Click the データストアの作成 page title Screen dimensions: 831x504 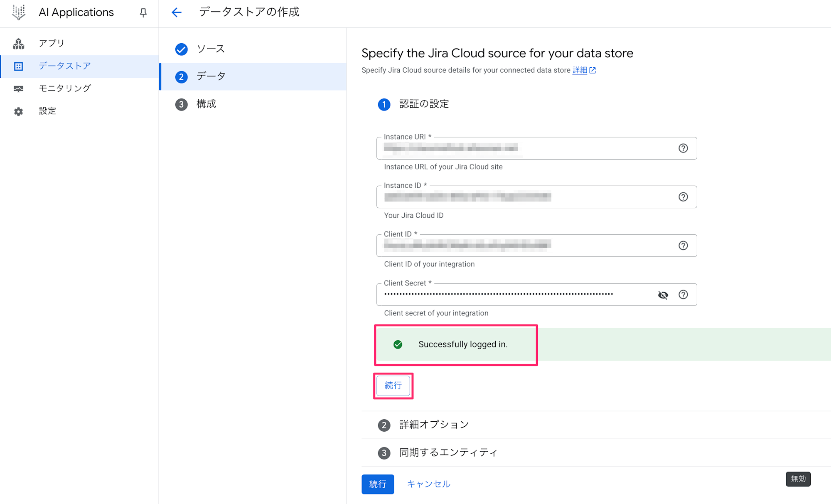click(249, 12)
